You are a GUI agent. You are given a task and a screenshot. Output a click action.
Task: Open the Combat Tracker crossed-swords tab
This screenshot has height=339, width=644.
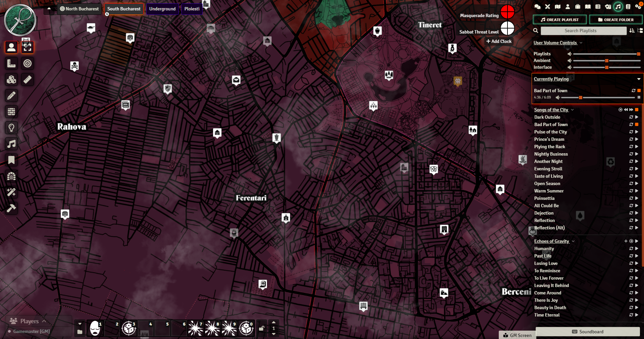tap(547, 7)
